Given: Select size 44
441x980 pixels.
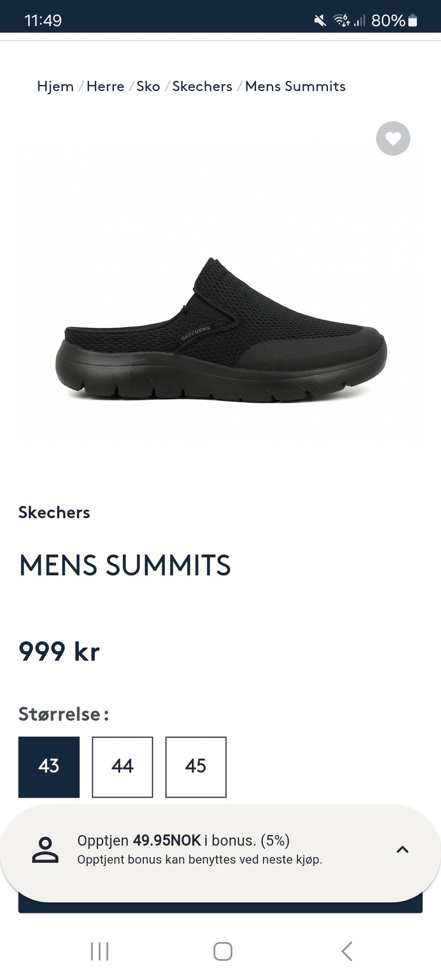Looking at the screenshot, I should pos(122,767).
